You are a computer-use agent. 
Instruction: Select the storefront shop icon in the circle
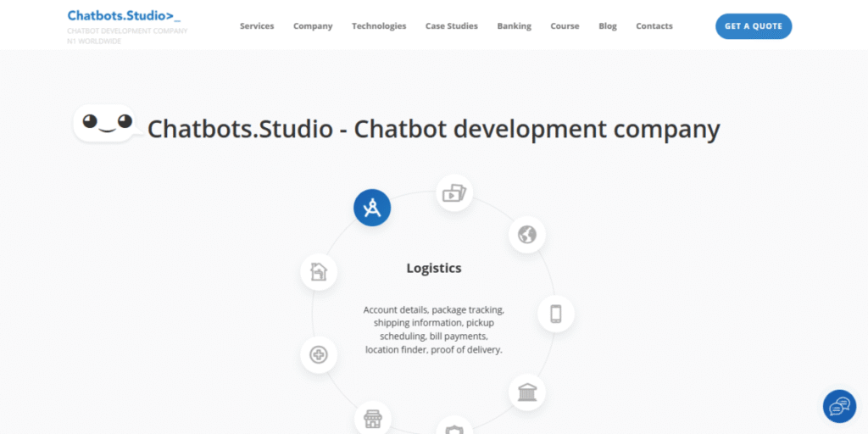tap(373, 419)
